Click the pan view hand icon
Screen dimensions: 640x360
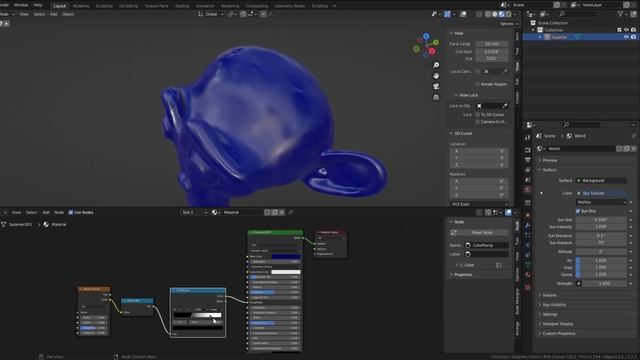pos(436,76)
